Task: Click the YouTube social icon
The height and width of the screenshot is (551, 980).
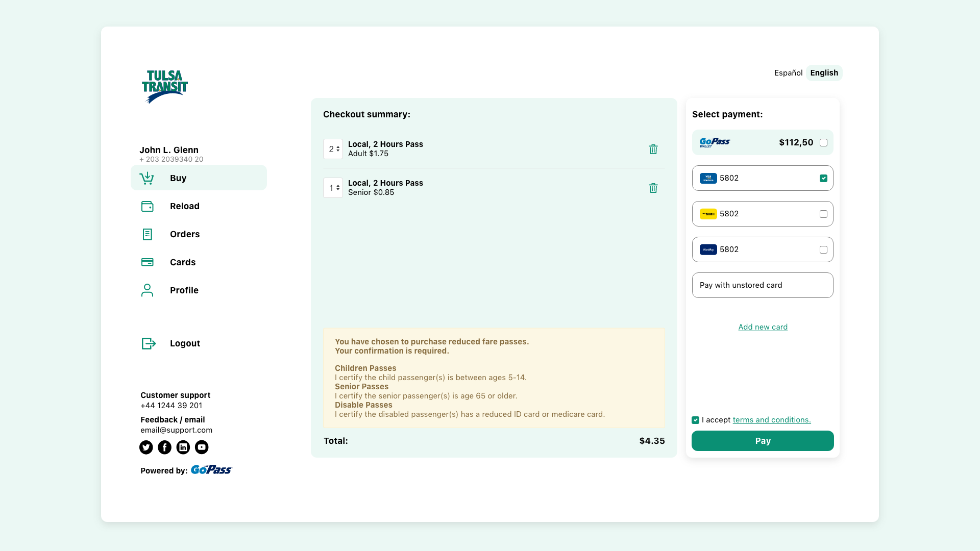Action: click(202, 447)
